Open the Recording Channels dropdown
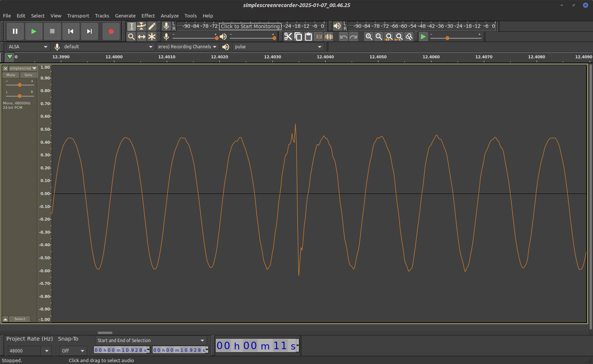This screenshot has height=364, width=593. 188,47
